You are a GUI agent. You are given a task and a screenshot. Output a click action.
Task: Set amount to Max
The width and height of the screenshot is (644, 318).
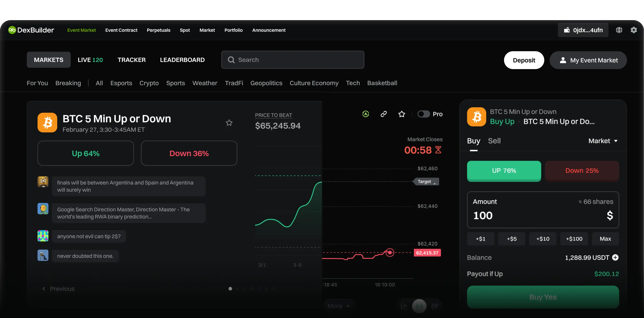(605, 239)
